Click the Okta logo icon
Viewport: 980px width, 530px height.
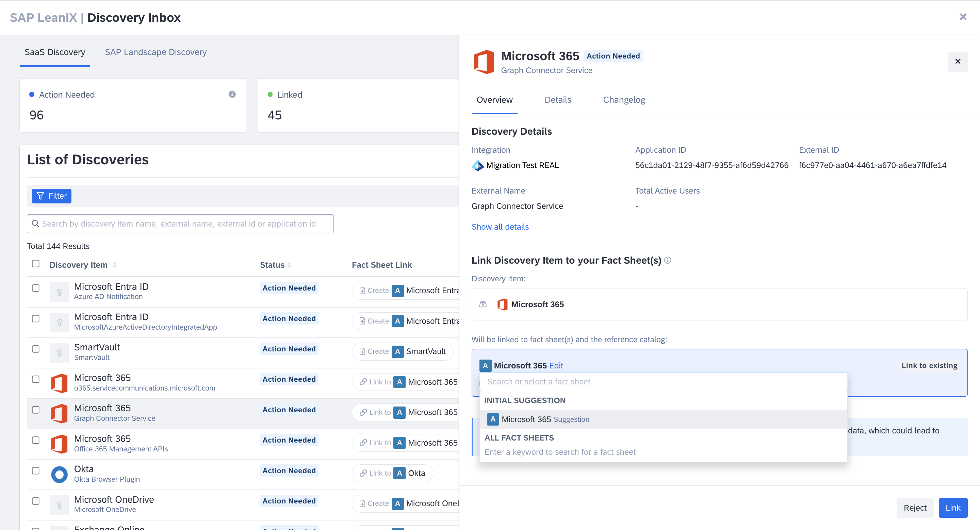tap(59, 474)
